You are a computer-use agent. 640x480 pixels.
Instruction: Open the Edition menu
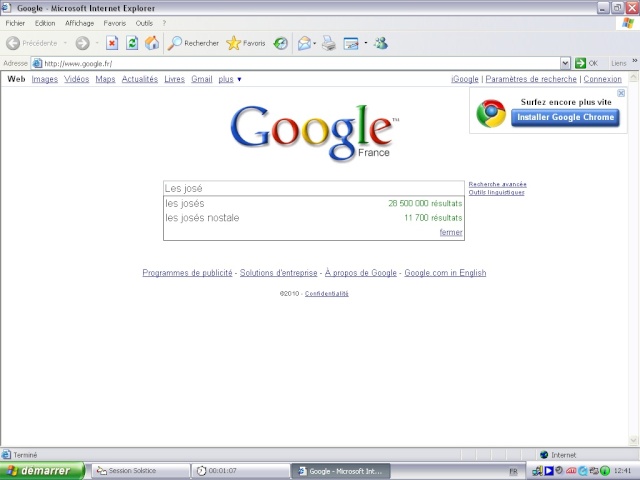(45, 23)
